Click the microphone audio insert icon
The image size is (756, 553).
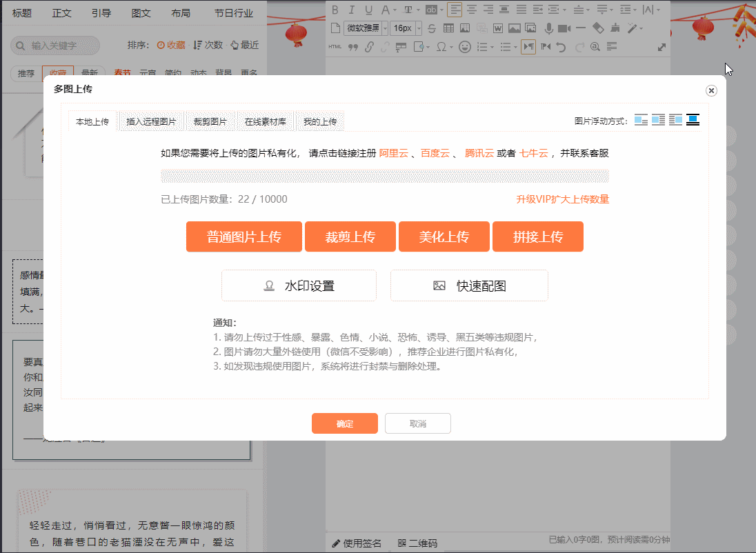pyautogui.click(x=549, y=28)
